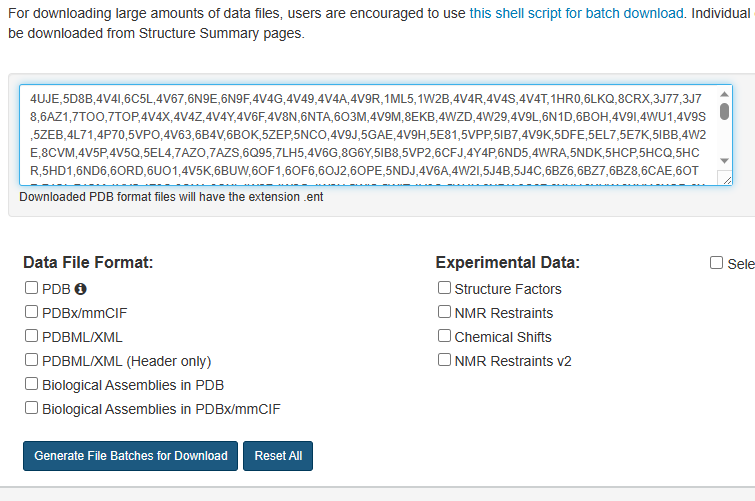
Task: Click Generate File Batches for Download
Action: [130, 456]
